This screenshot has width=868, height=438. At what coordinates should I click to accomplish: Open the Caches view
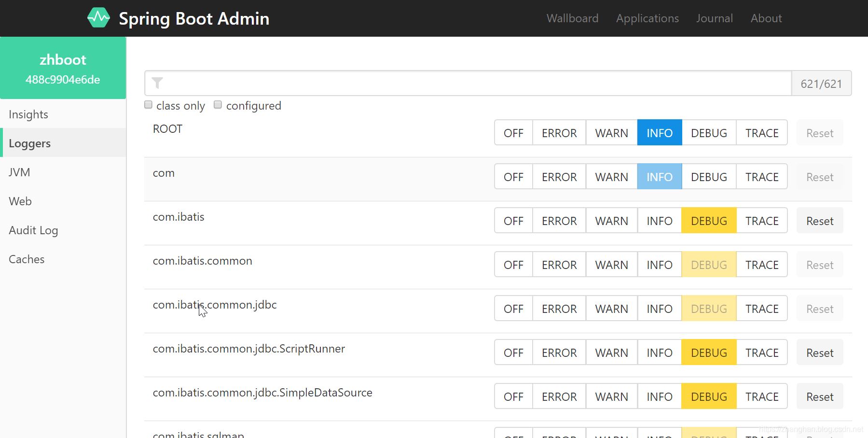pos(27,259)
